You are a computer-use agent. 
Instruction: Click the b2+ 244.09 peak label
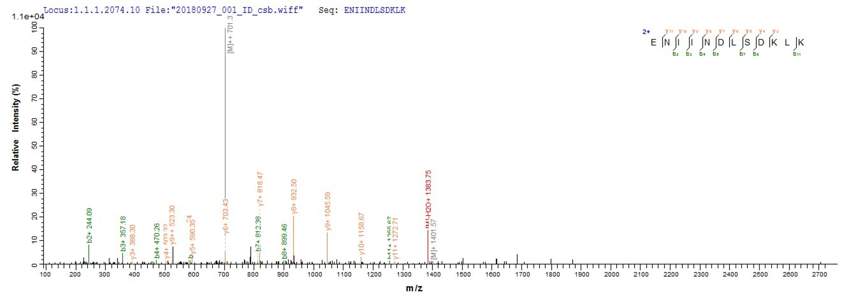click(x=89, y=225)
